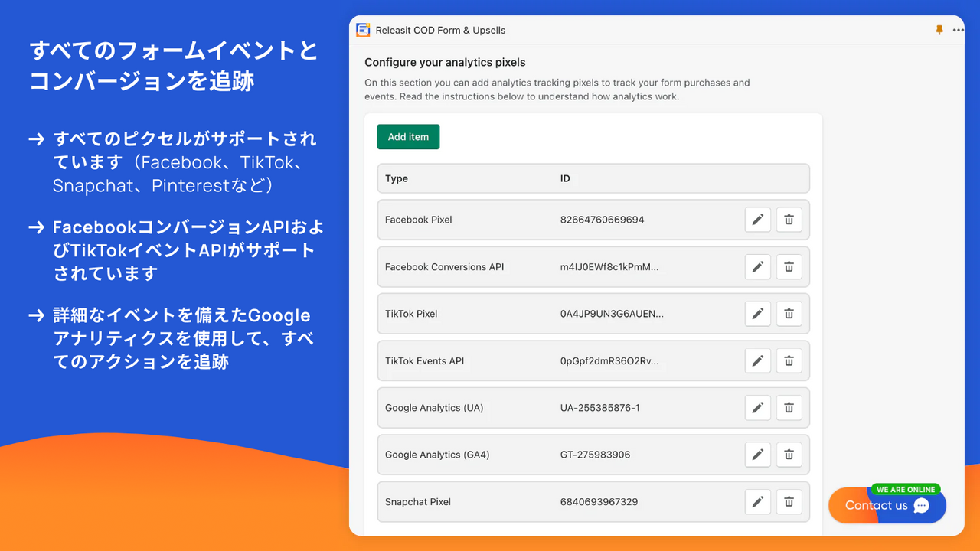Select ID value 0A4JP9UN3G6AUEN...
Screen dimensions: 980x551
[612, 314]
